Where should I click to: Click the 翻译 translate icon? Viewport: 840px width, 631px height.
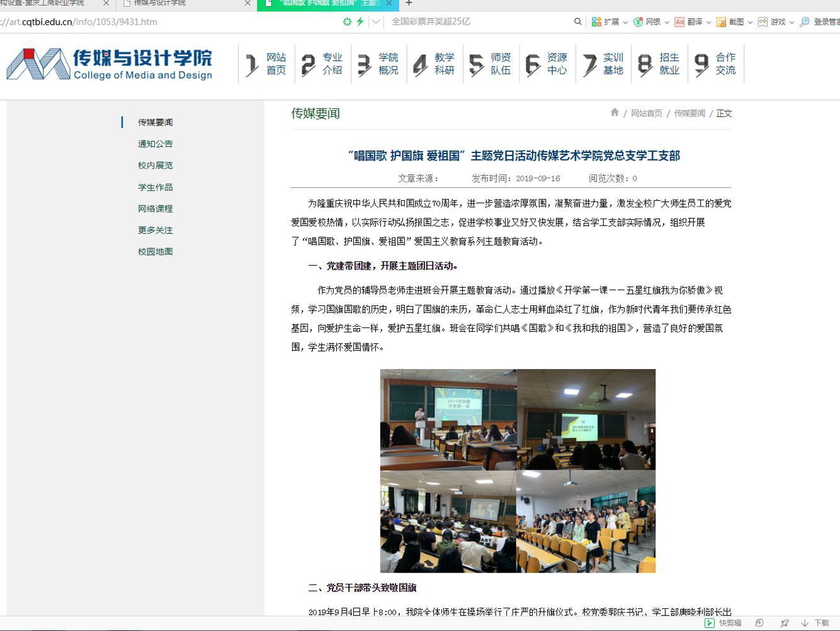[x=679, y=22]
